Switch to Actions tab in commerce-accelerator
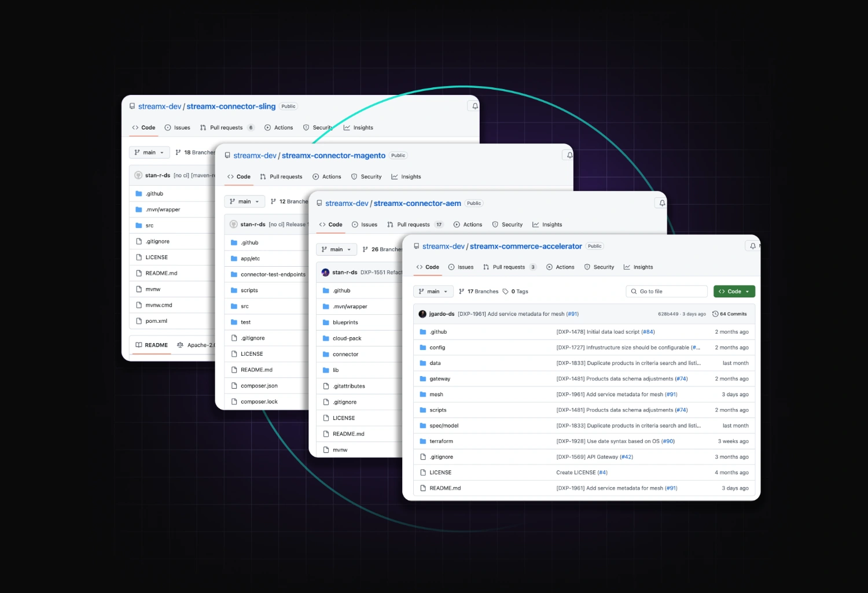The width and height of the screenshot is (868, 593). pyautogui.click(x=560, y=267)
